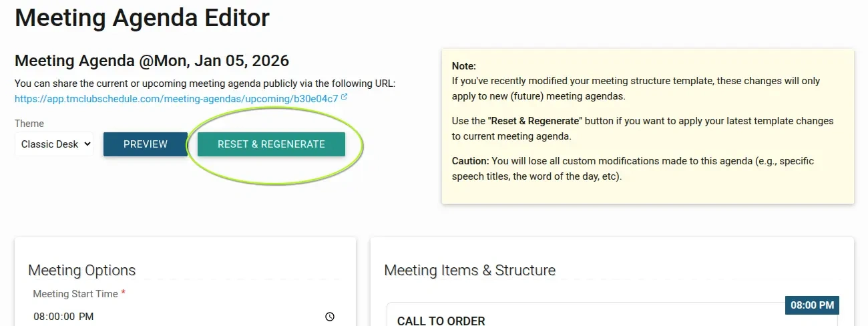Open the Classic Desk theme dropdown
Screen dimensions: 868x326
pos(54,144)
